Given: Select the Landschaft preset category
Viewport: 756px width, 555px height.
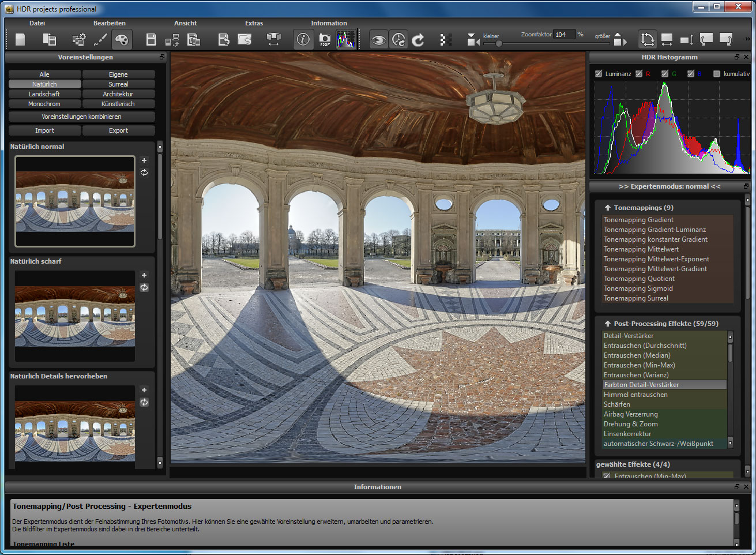Looking at the screenshot, I should (44, 94).
